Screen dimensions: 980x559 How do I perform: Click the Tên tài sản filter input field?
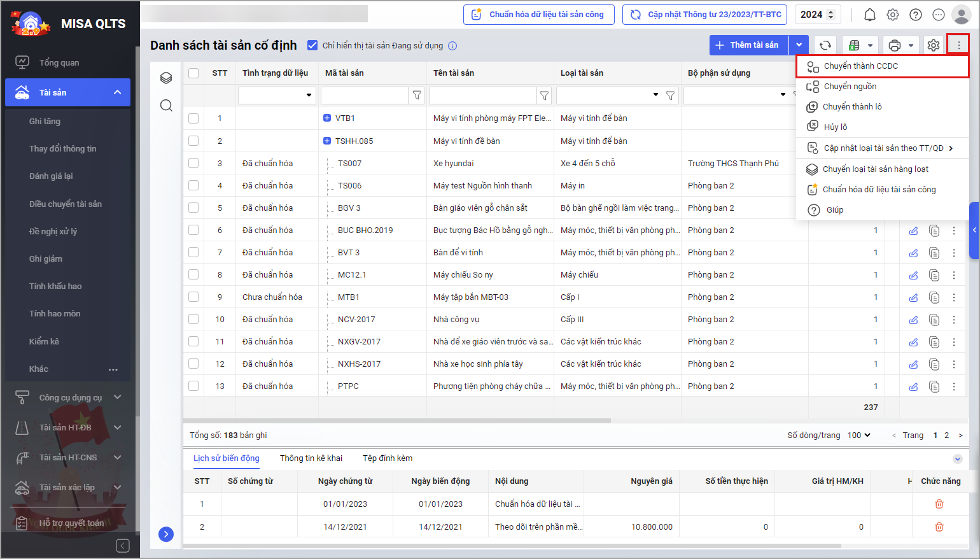coord(482,96)
